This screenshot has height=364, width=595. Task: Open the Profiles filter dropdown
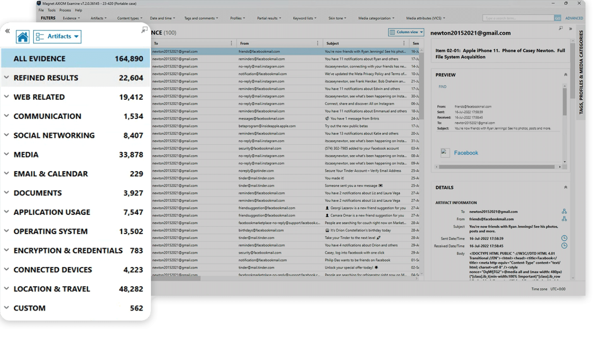point(238,18)
